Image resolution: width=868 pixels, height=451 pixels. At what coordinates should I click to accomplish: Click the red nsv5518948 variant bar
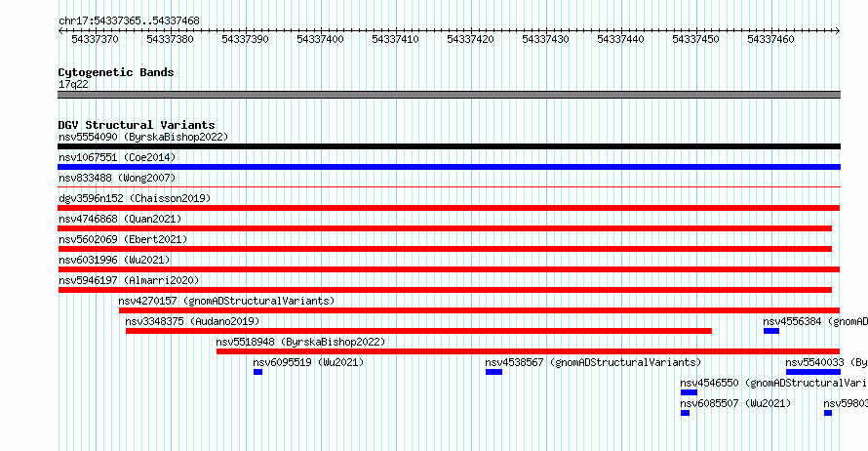(528, 351)
